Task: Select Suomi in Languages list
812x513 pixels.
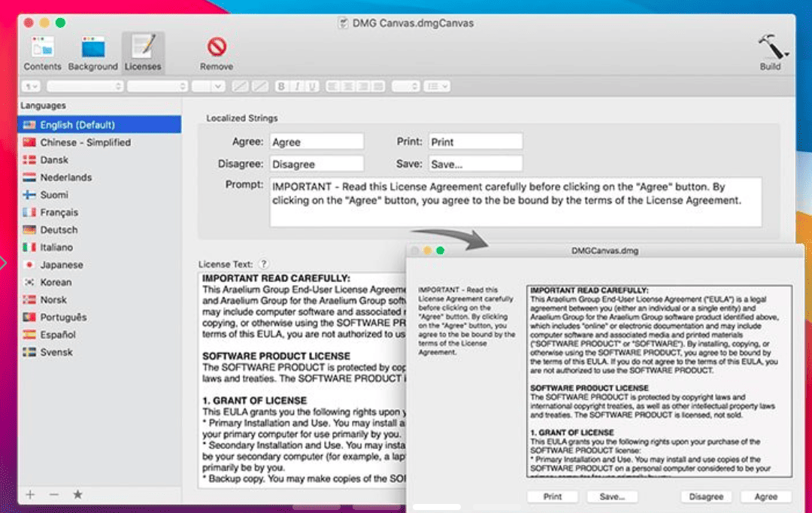Action: [99, 195]
